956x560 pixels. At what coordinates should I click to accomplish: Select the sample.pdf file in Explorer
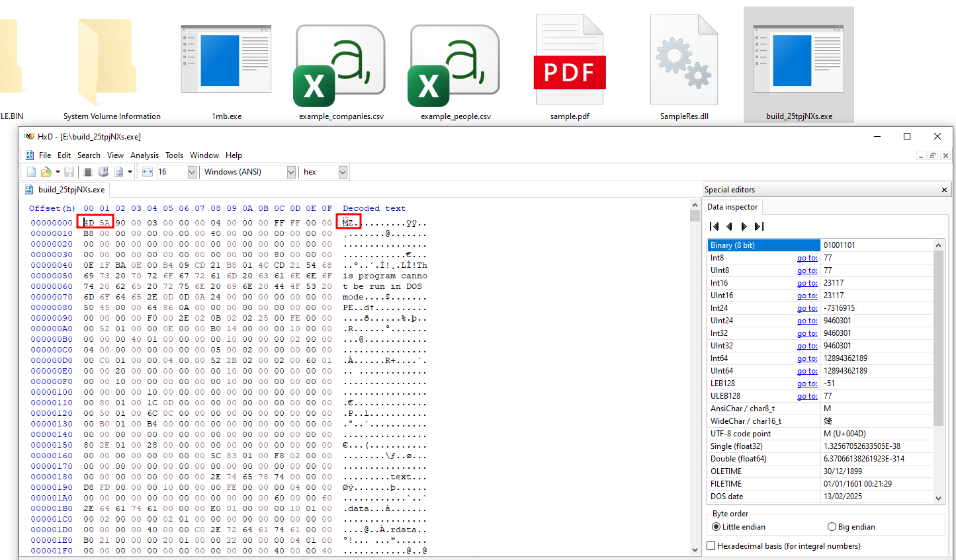coord(570,67)
